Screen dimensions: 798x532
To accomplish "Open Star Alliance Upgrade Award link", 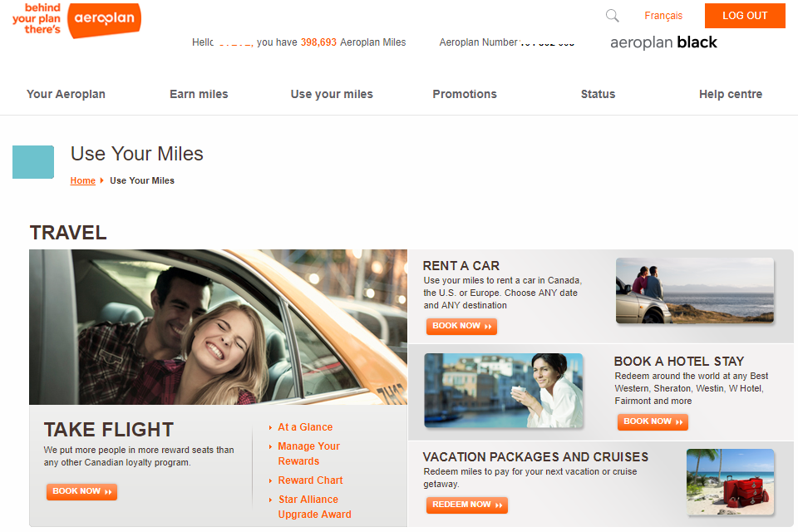I will pyautogui.click(x=314, y=506).
